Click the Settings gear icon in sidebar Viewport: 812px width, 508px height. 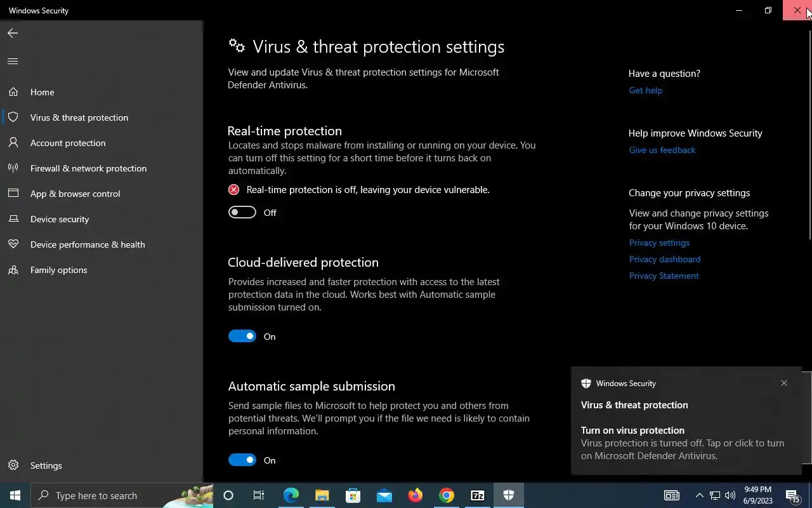(13, 465)
